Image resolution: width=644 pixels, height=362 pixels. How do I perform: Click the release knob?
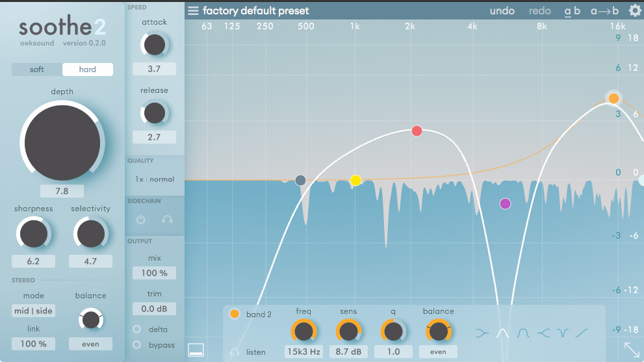pyautogui.click(x=155, y=113)
